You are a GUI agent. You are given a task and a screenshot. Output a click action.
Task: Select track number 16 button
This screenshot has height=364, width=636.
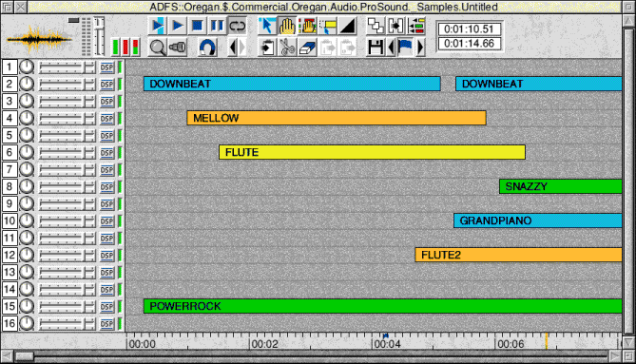pyautogui.click(x=10, y=323)
